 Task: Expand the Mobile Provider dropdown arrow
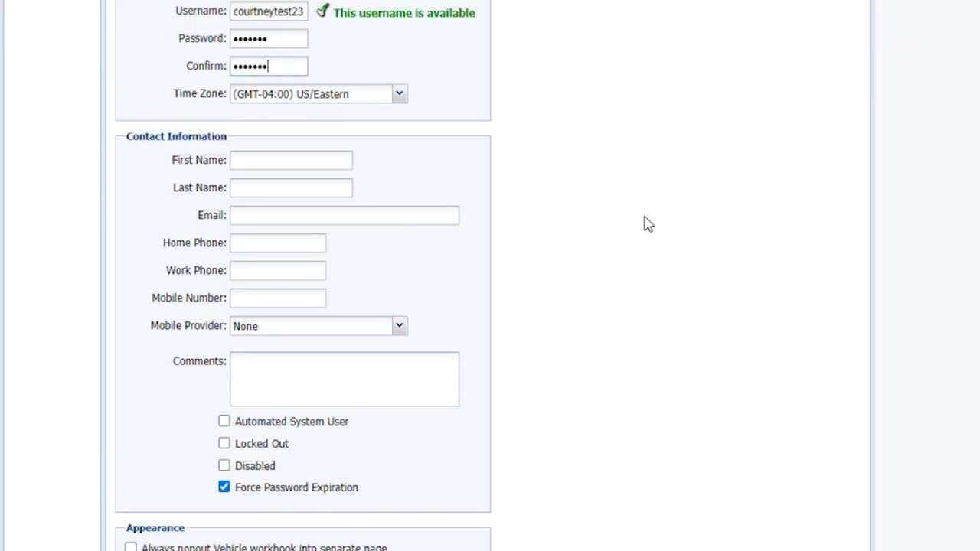point(399,325)
